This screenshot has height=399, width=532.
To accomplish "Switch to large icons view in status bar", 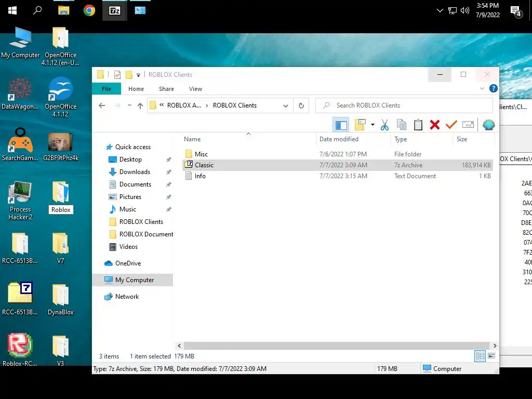I will point(491,356).
